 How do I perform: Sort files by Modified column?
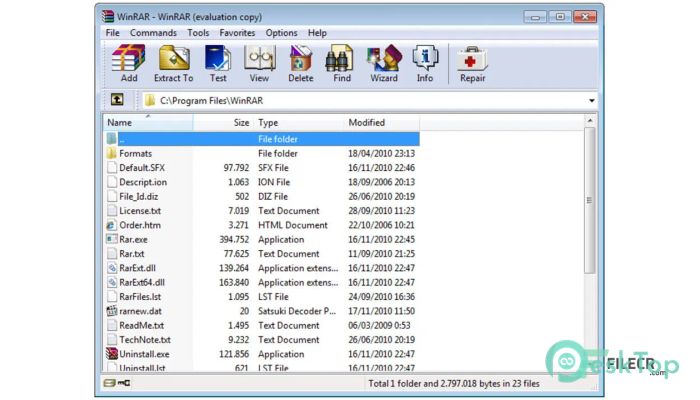click(381, 122)
